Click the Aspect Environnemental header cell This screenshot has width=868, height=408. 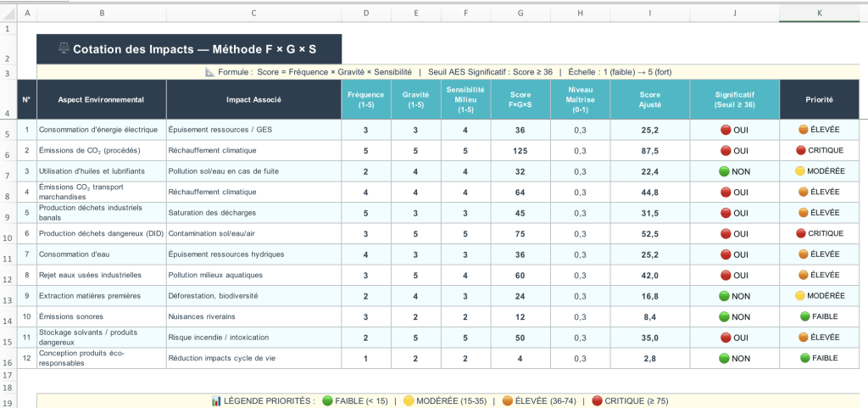click(102, 99)
